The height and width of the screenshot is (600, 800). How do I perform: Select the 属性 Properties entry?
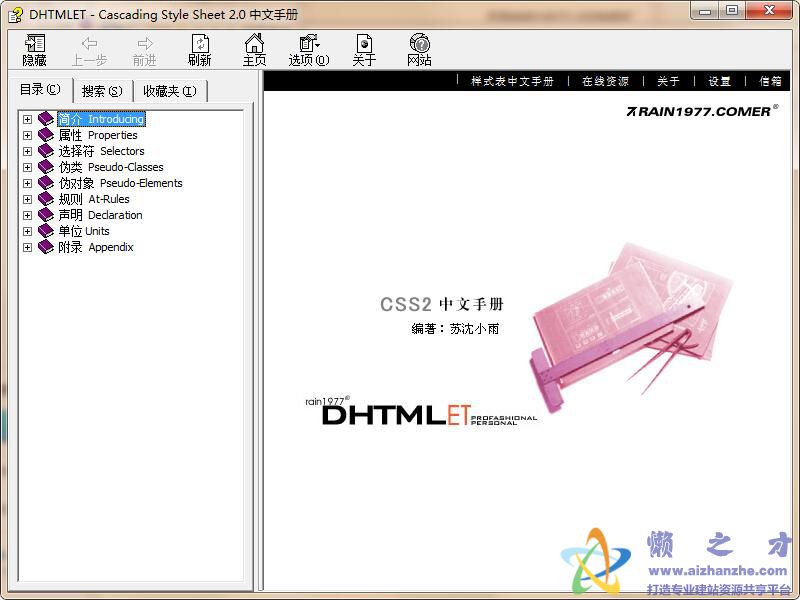tap(97, 135)
